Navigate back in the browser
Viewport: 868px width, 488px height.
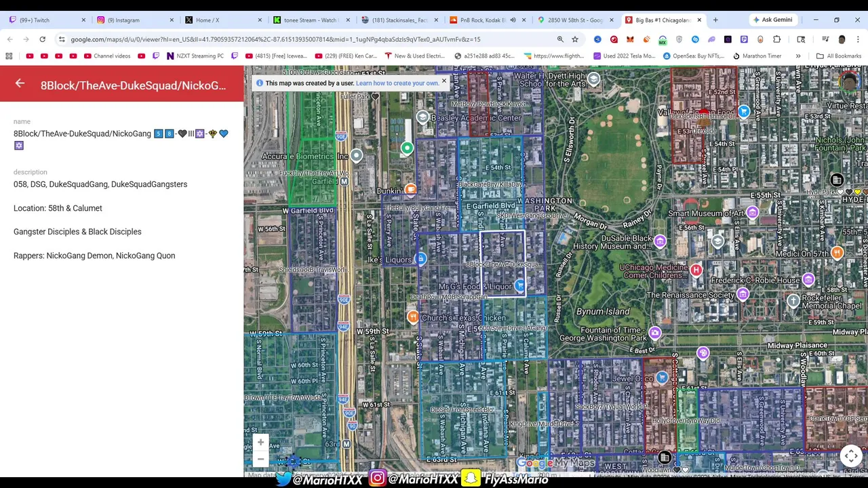tap(9, 39)
